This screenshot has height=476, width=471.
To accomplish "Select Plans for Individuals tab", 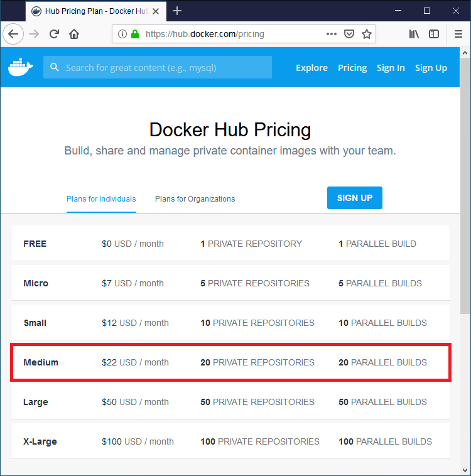I will coord(101,199).
